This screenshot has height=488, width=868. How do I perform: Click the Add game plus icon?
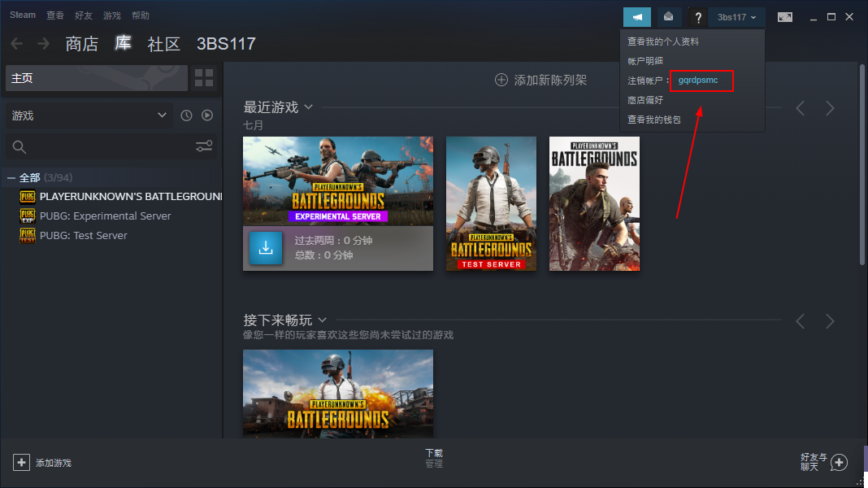21,463
